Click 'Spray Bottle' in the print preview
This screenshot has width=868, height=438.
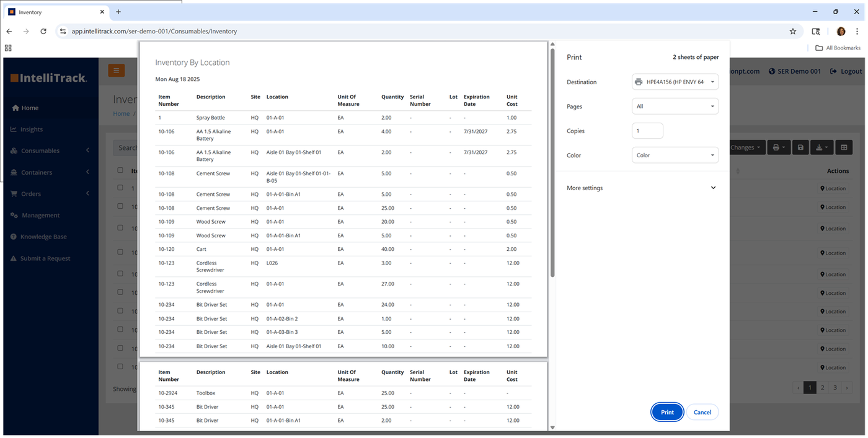(210, 118)
